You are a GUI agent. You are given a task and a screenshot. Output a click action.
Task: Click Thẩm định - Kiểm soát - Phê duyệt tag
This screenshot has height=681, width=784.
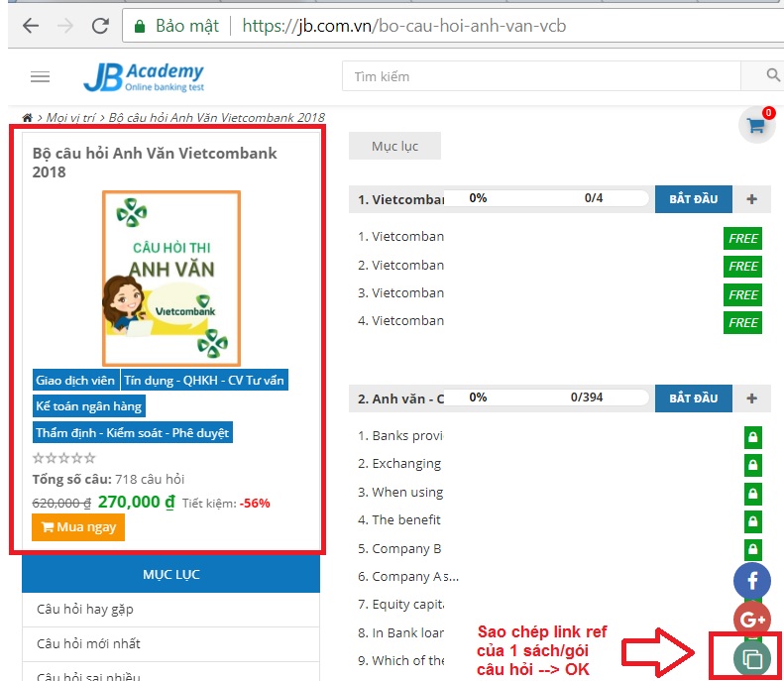(133, 432)
